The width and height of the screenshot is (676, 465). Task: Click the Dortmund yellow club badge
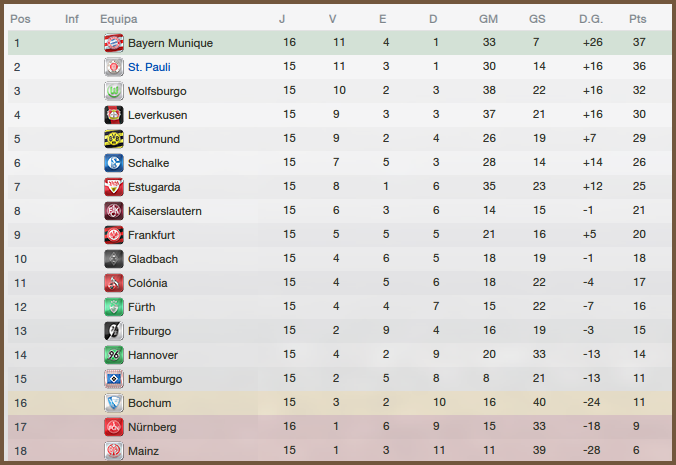pos(113,139)
